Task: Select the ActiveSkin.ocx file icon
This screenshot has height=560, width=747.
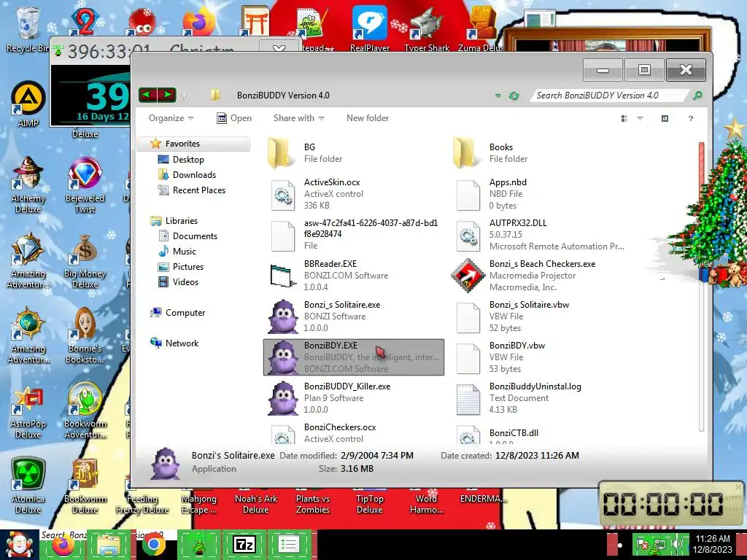Action: [x=283, y=194]
